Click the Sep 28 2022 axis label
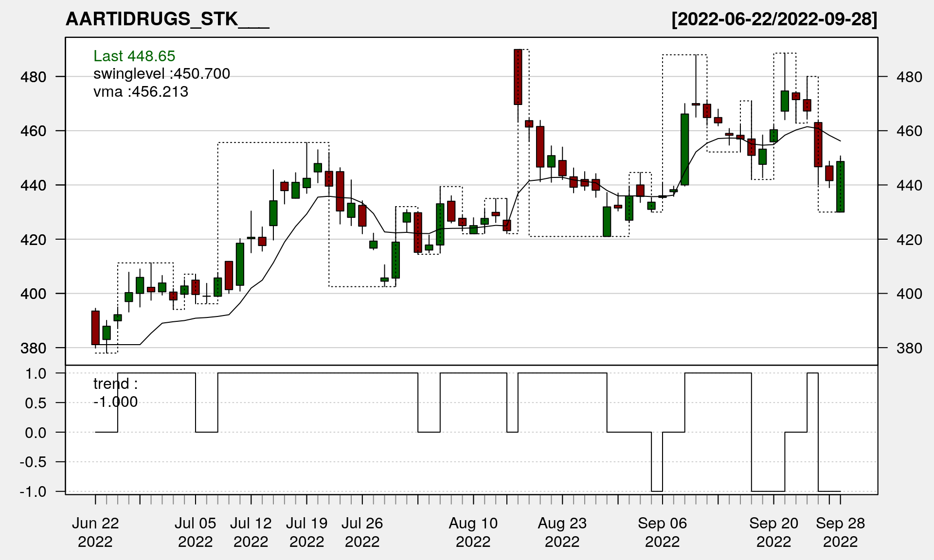 840,532
